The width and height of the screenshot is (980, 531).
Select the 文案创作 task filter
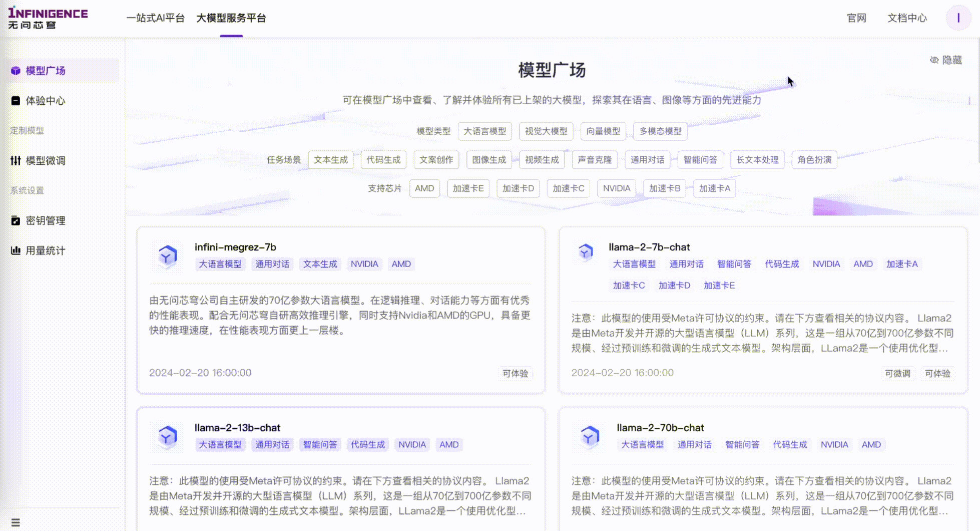click(436, 160)
